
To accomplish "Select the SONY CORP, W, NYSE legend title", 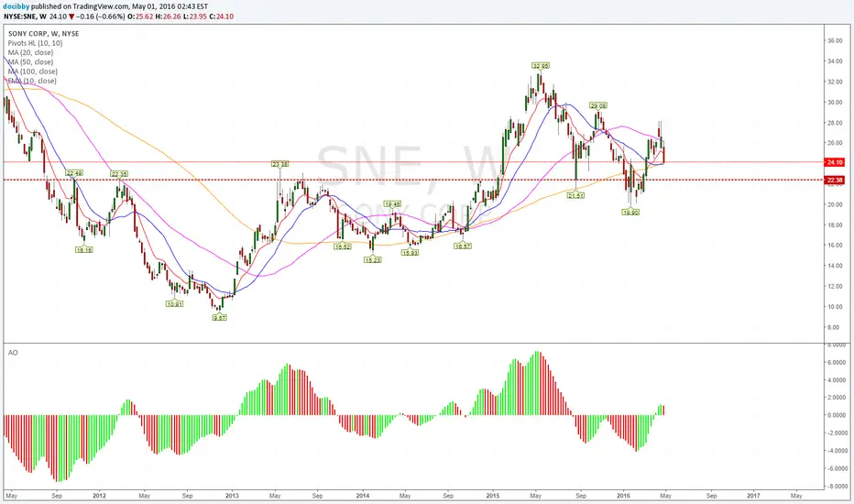I will click(44, 34).
